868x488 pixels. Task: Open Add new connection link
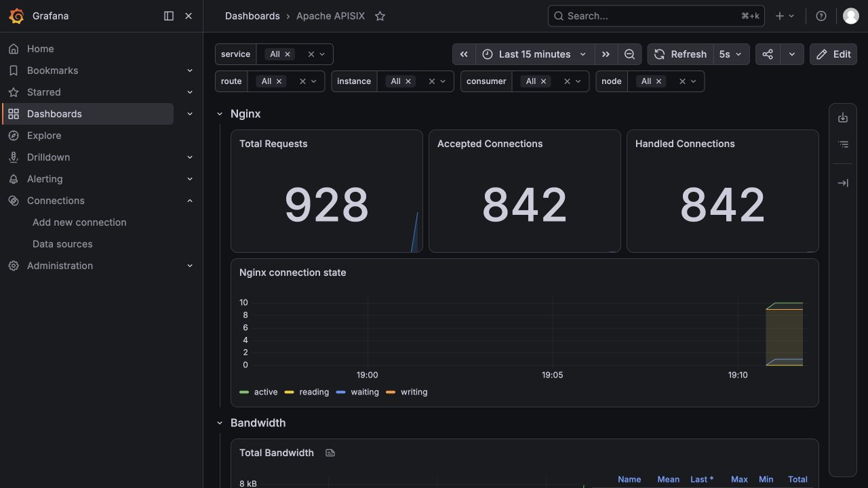pos(79,222)
